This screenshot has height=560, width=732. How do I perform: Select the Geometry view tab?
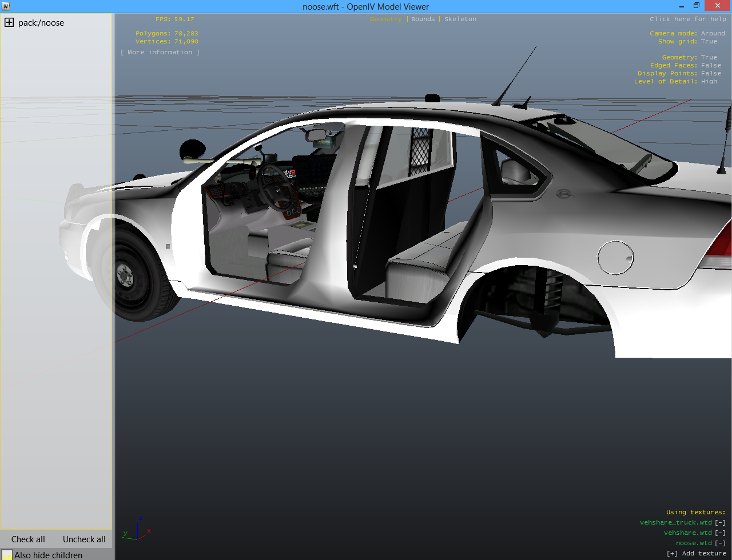click(x=385, y=19)
